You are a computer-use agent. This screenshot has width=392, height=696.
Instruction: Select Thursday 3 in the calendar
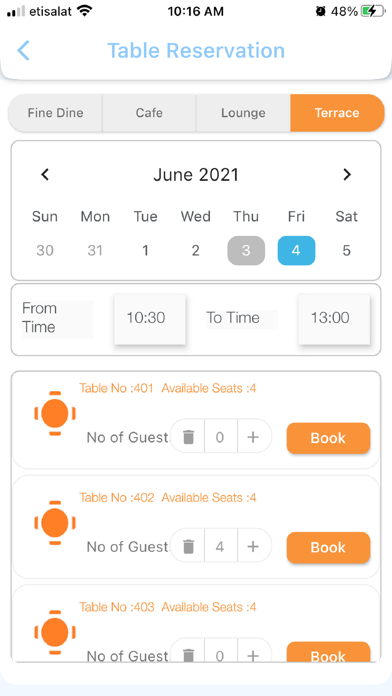(246, 251)
